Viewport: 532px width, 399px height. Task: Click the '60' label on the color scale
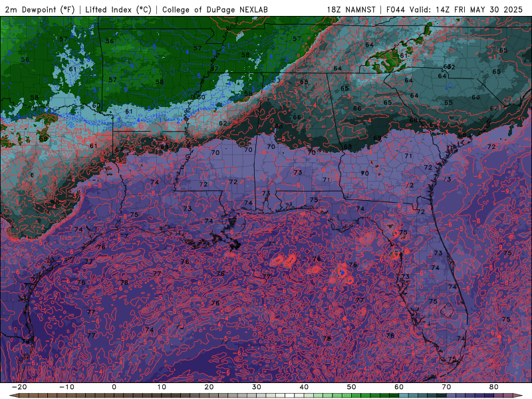click(399, 387)
